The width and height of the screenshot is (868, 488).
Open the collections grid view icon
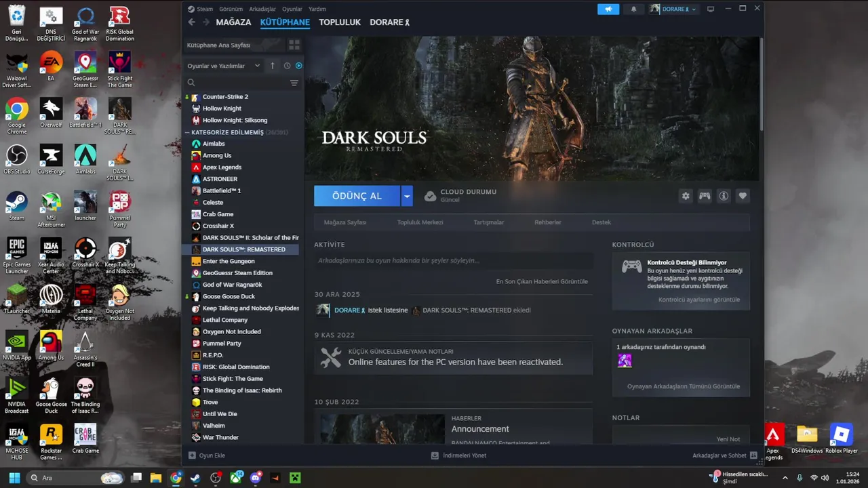coord(294,45)
